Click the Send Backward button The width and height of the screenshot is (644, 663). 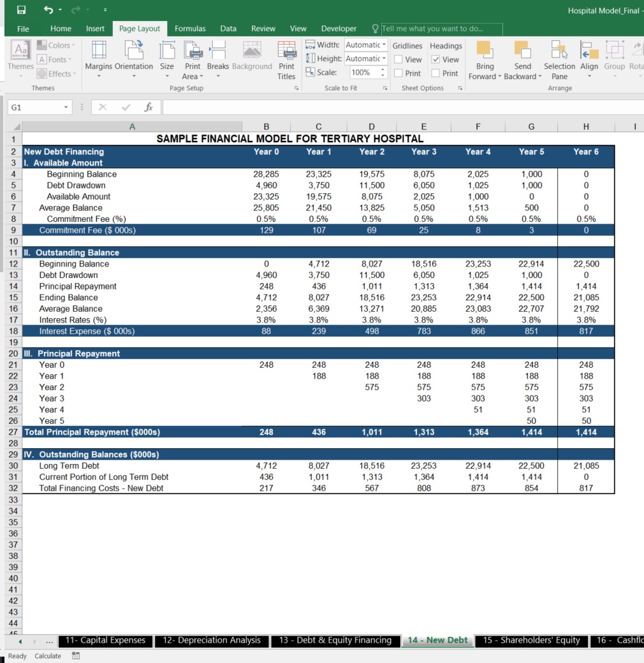click(523, 60)
